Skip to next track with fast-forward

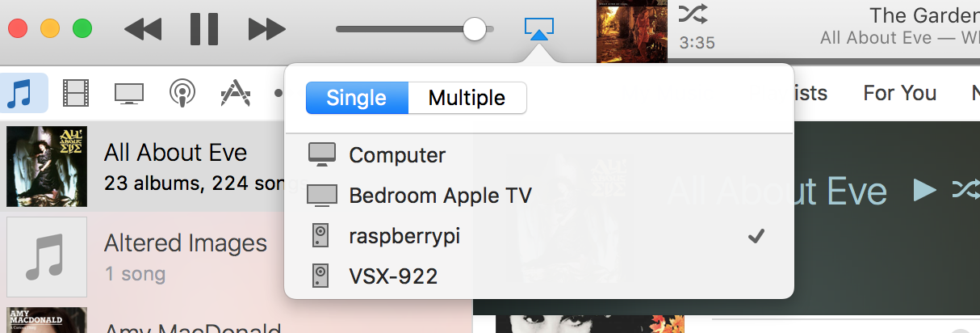pos(266,30)
